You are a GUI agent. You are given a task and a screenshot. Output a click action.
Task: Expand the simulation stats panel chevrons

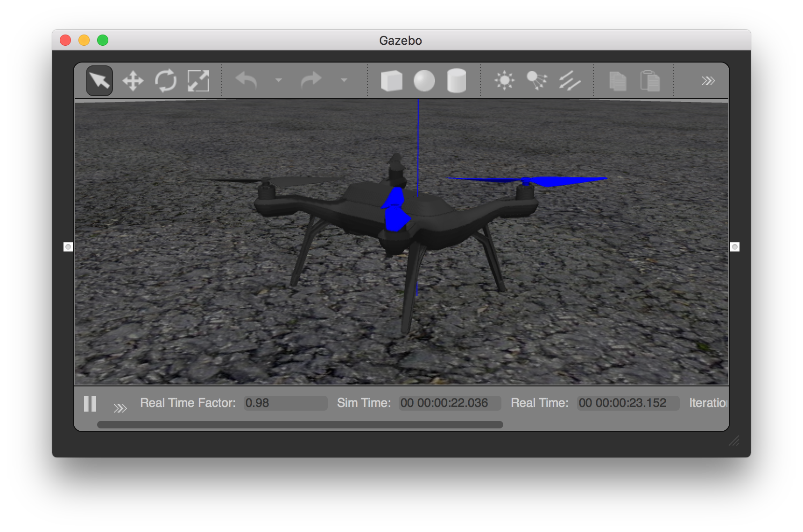click(121, 407)
